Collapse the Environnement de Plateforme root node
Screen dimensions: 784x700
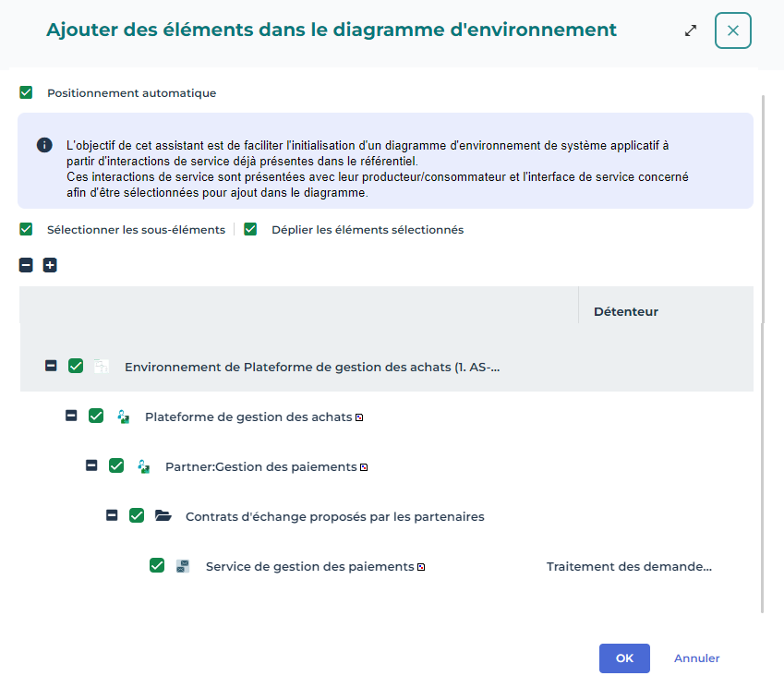[51, 366]
